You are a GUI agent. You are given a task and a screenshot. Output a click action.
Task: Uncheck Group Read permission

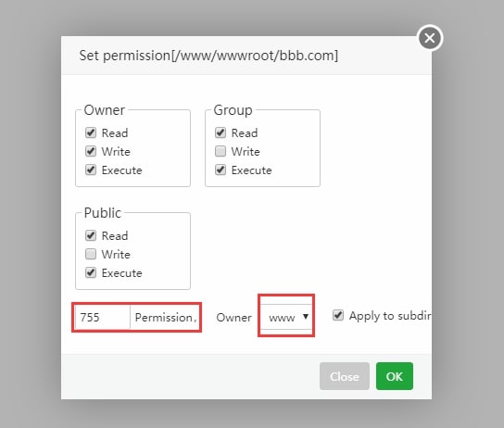point(220,132)
